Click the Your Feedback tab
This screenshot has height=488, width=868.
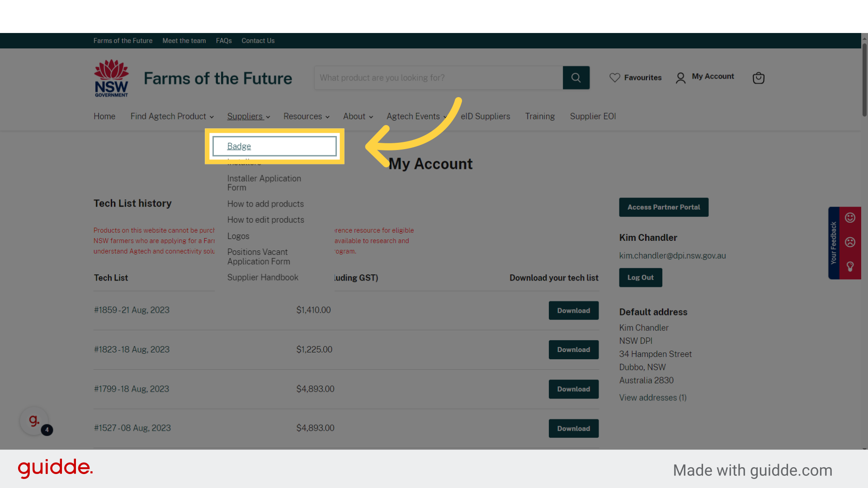(834, 243)
